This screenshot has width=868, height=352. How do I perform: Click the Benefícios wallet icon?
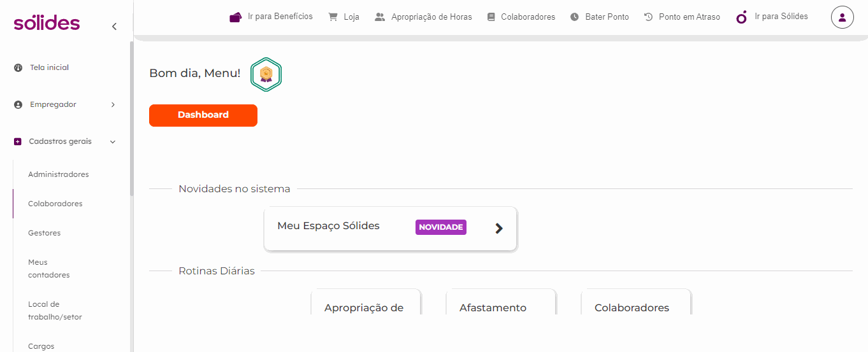point(235,17)
